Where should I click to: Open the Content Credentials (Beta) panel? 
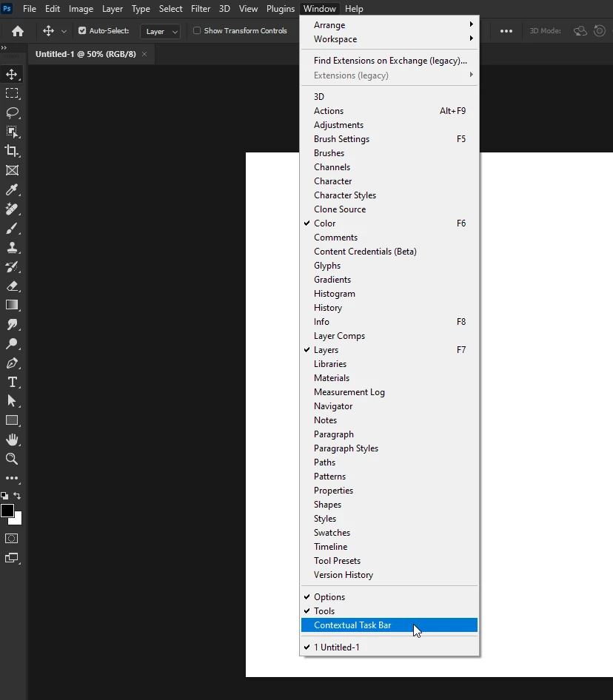point(389,252)
